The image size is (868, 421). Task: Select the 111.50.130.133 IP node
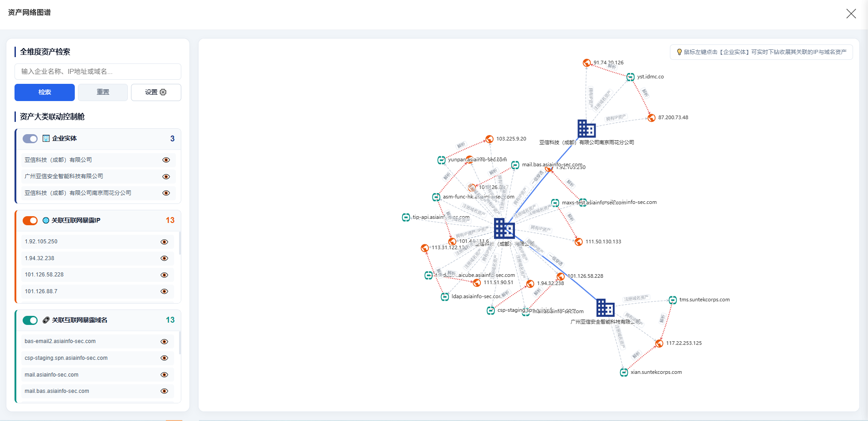579,242
